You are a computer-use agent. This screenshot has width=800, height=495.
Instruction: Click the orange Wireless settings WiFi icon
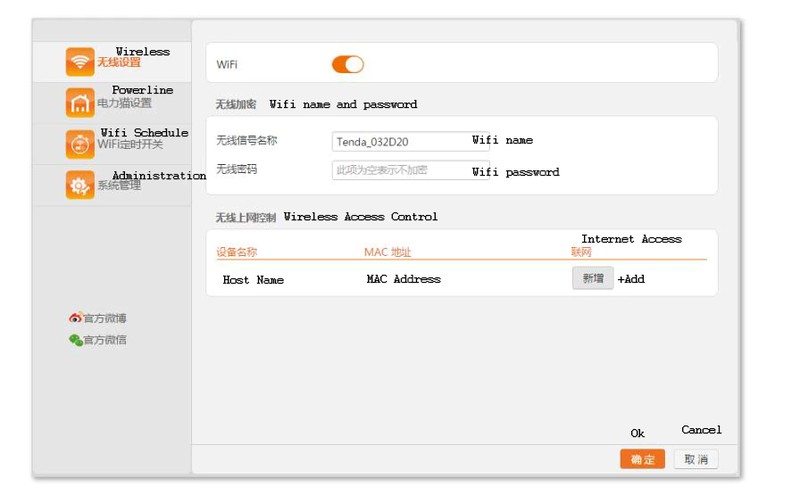pyautogui.click(x=80, y=62)
